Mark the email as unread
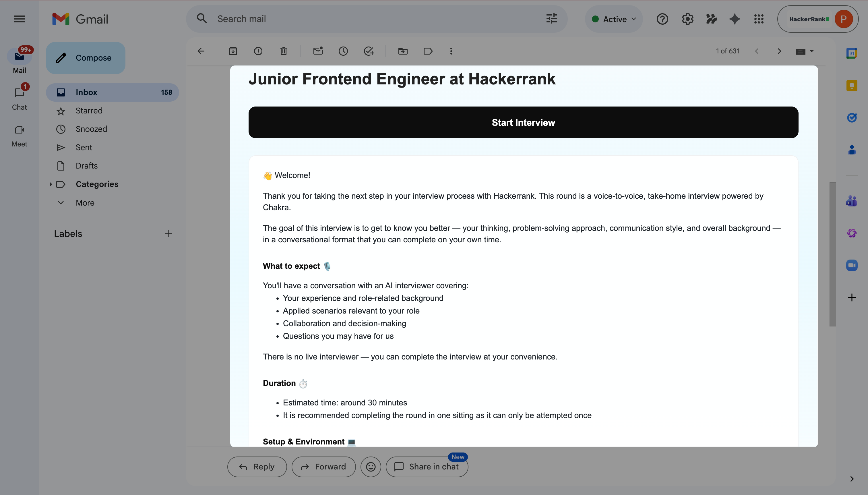 click(318, 51)
